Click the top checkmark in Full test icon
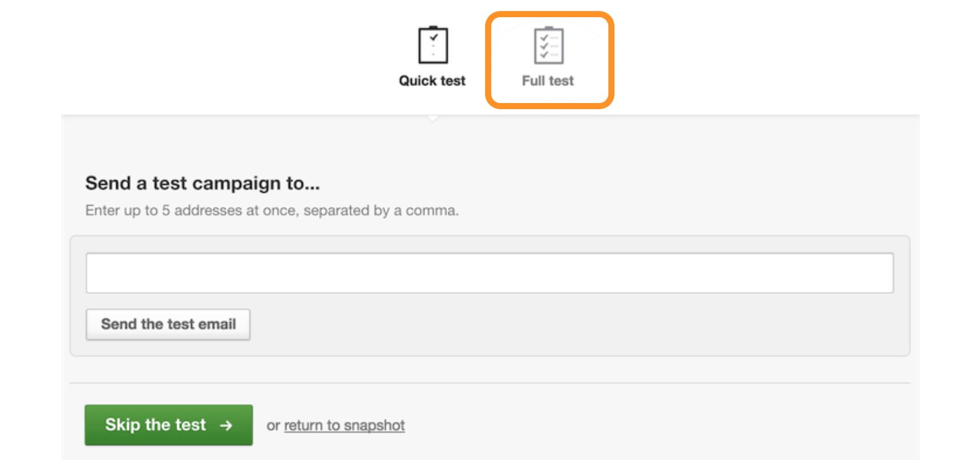980x460 pixels. pos(543,37)
